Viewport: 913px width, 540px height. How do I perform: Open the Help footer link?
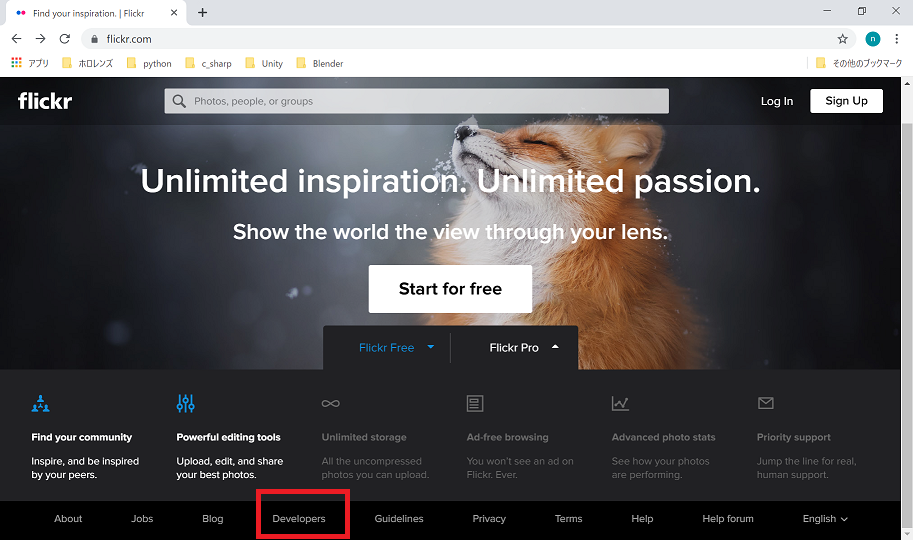point(642,518)
